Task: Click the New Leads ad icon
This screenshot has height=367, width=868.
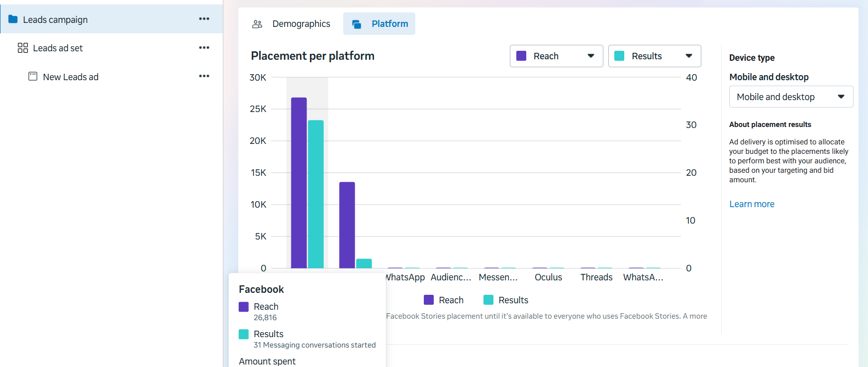Action: point(33,77)
